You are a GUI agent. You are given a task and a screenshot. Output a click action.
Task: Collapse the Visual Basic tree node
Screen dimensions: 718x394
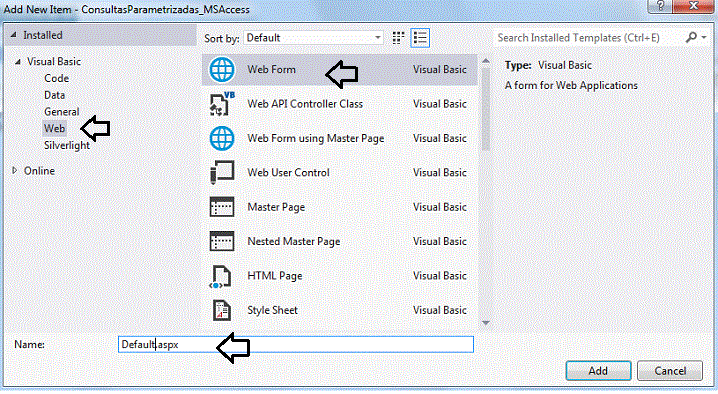click(x=18, y=61)
